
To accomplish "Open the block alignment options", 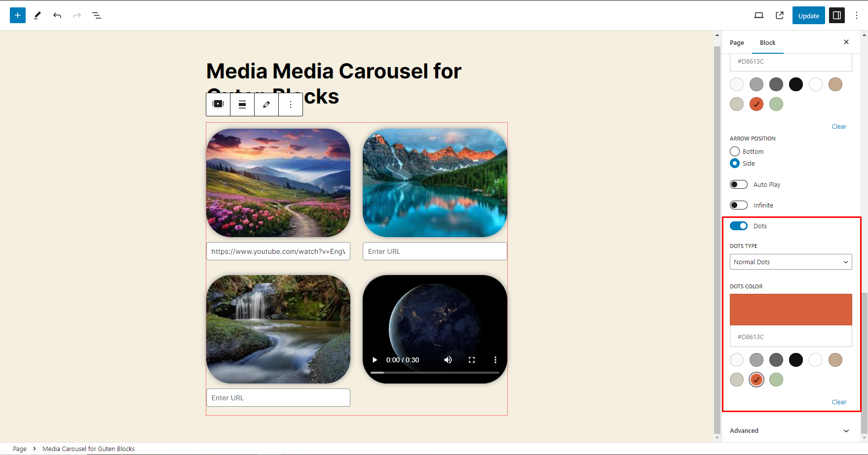I will tap(242, 104).
